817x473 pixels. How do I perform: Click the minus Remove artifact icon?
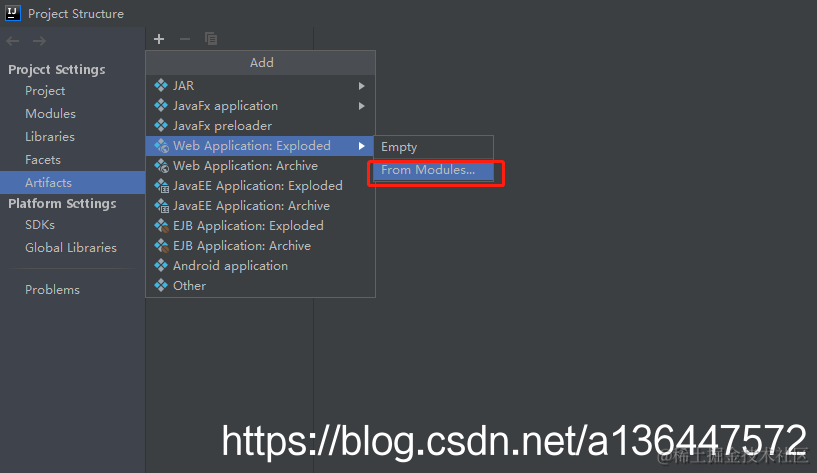(x=184, y=39)
